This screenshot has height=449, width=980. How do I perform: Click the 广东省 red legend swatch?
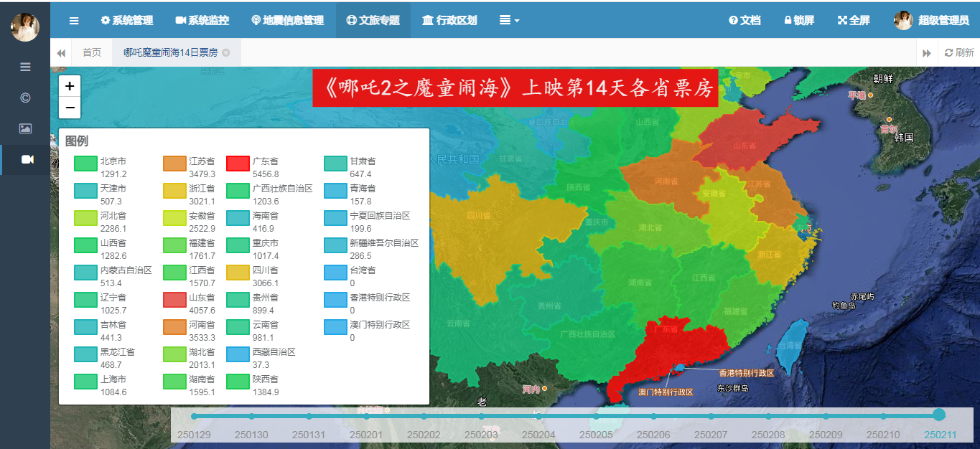tap(237, 164)
